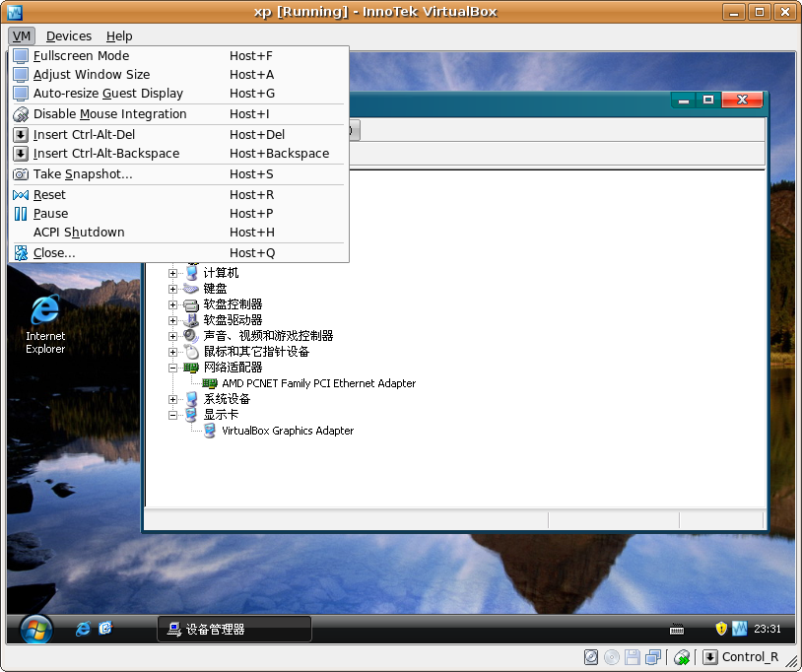The image size is (802, 672).
Task: Expand the 鼠标和其它指针设备 tree node
Action: (x=172, y=352)
